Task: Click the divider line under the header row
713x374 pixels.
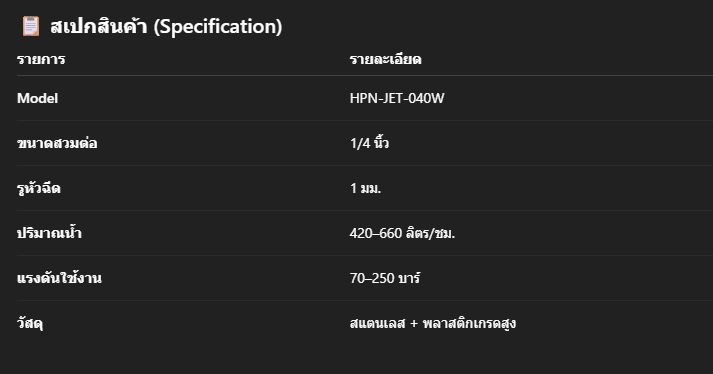Action: pyautogui.click(x=365, y=75)
